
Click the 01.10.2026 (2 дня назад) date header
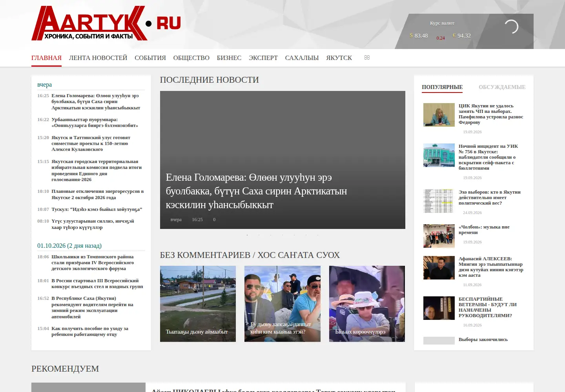(69, 246)
